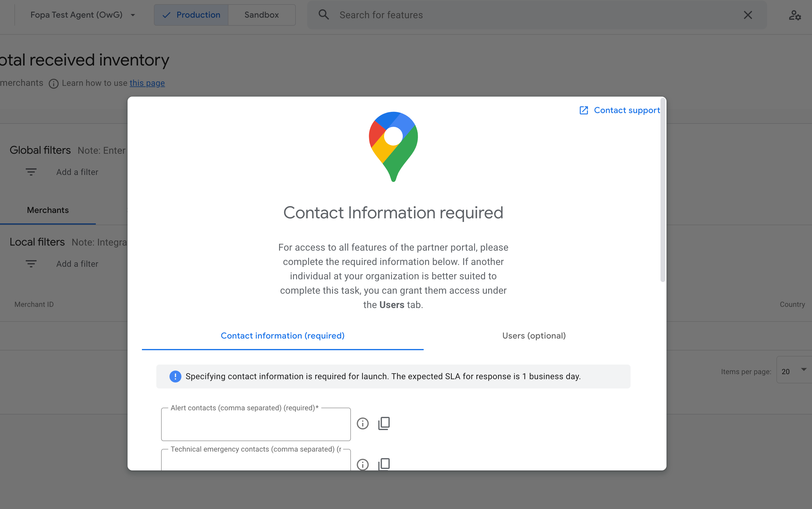The image size is (812, 509).
Task: Click the info icon next to alert contacts
Action: click(363, 423)
